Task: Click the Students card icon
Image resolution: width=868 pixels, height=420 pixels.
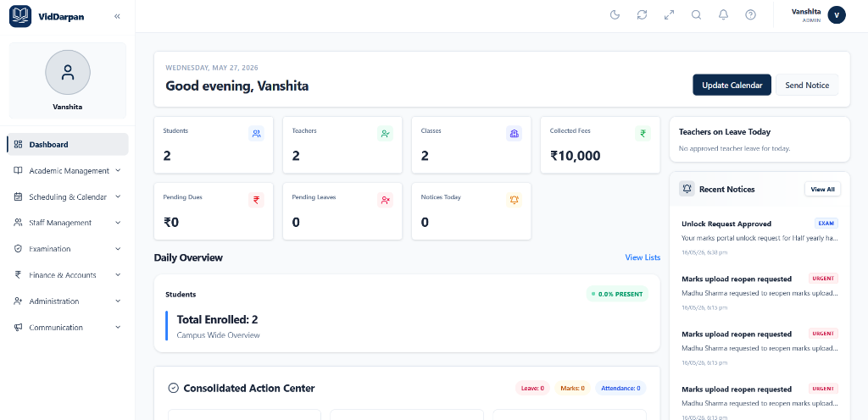Action: coord(256,133)
